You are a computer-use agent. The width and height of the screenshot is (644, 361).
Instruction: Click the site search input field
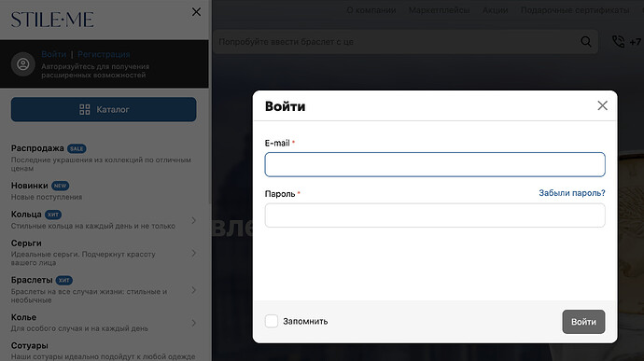(404, 41)
